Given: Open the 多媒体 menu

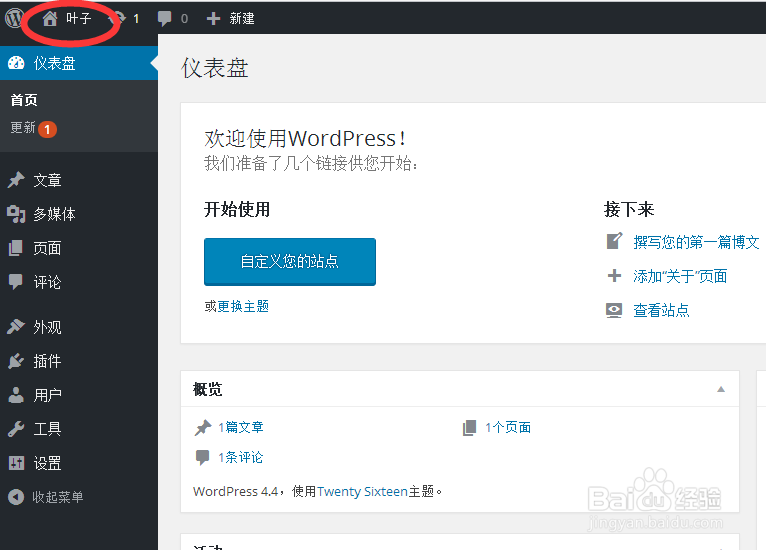Looking at the screenshot, I should pyautogui.click(x=54, y=214).
